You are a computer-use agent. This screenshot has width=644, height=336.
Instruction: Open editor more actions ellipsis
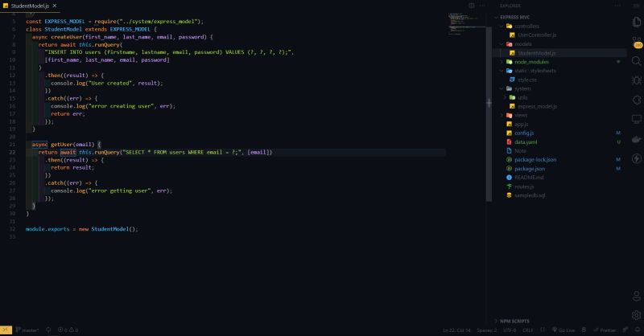tap(482, 6)
